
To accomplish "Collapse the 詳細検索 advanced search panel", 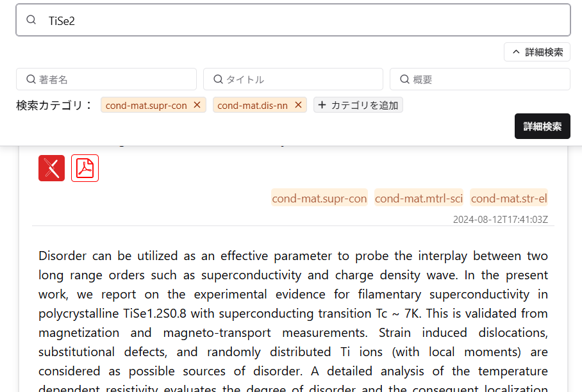I will [537, 52].
